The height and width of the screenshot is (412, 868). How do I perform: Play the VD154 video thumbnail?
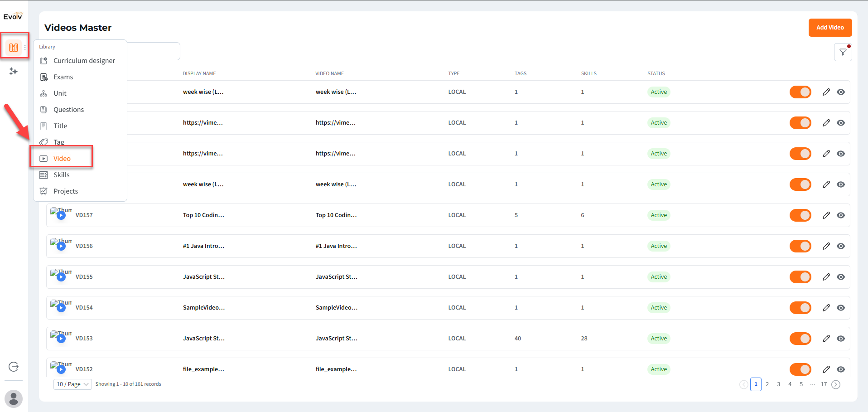(x=61, y=308)
